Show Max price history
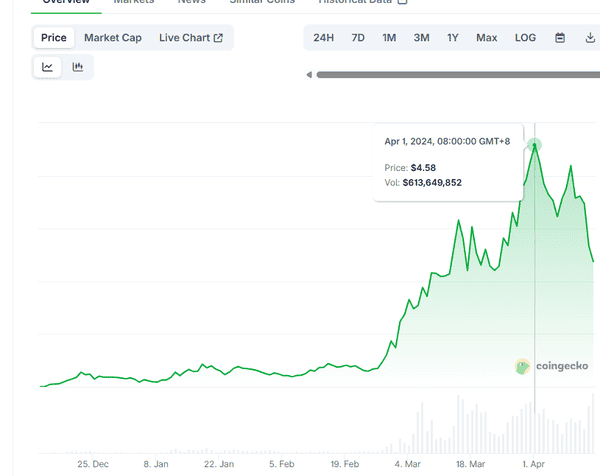Screen dimensions: 600x476 [x=486, y=38]
